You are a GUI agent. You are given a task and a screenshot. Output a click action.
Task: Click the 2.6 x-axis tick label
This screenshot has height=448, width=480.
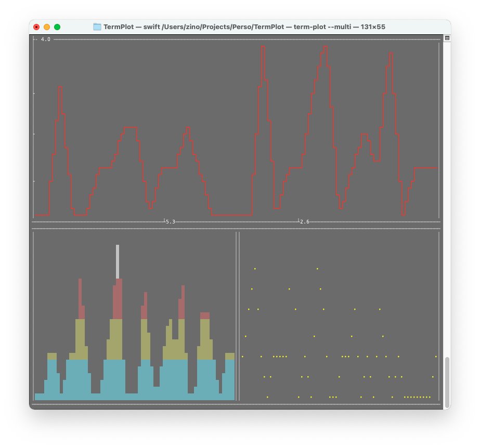coord(305,221)
